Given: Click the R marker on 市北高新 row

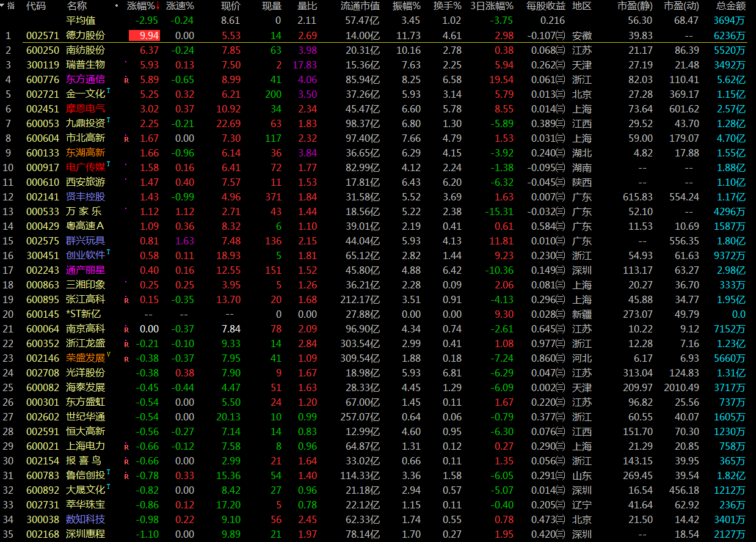Looking at the screenshot, I should click(126, 139).
